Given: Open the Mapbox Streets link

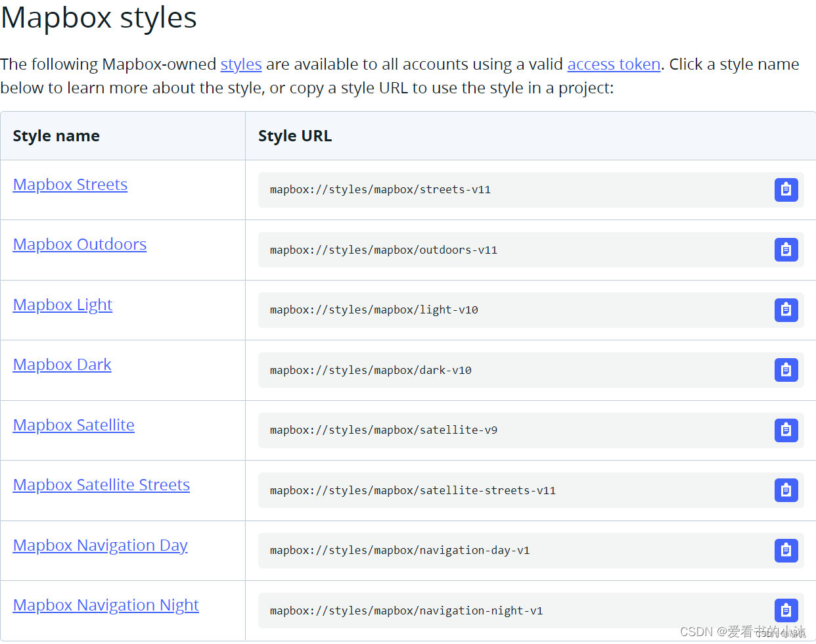Looking at the screenshot, I should click(x=70, y=185).
